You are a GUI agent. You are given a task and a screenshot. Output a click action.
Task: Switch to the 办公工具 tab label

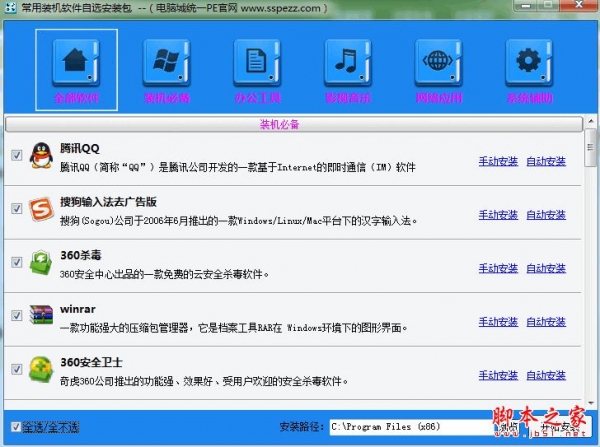click(x=258, y=99)
